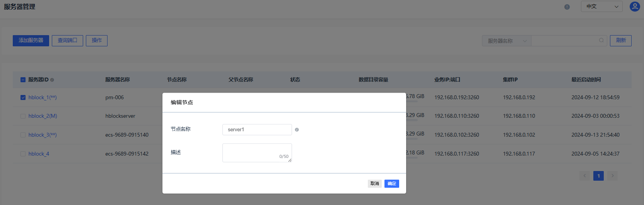Open the 服务器名称 search filter dropdown
This screenshot has height=205, width=644.
coord(507,41)
